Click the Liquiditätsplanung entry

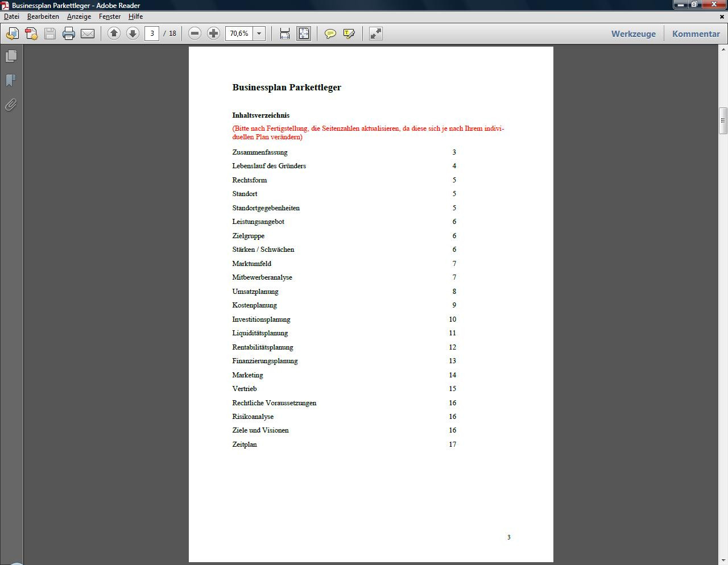point(260,333)
